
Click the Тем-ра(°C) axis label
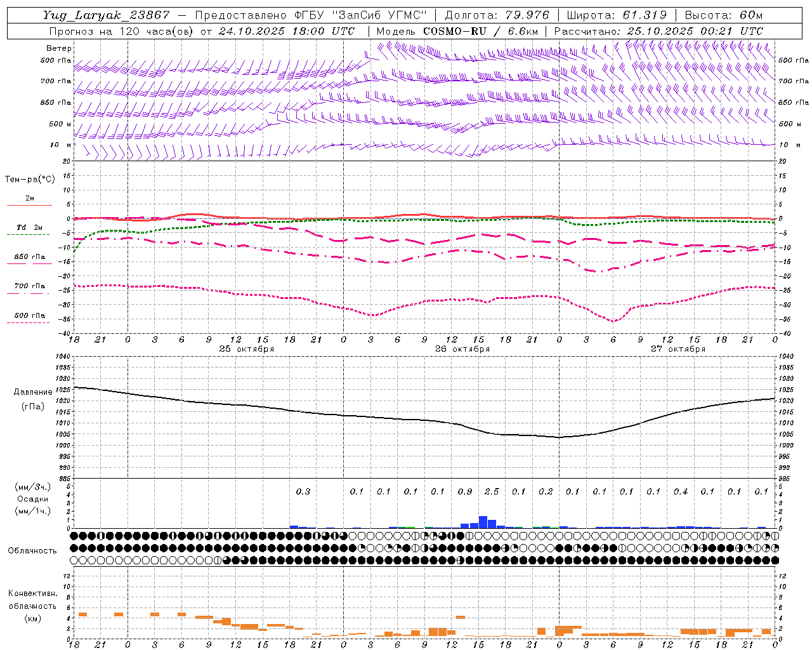click(x=30, y=180)
